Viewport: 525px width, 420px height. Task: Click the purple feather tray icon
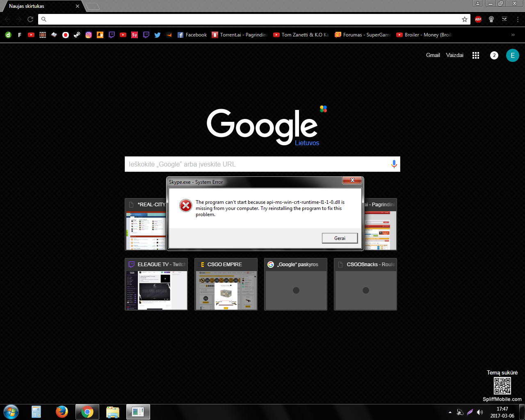point(470,412)
